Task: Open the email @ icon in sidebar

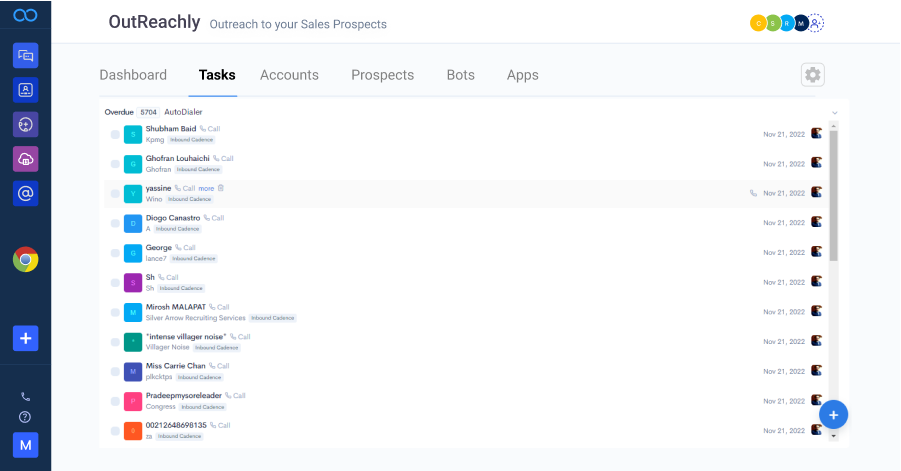Action: coord(25,193)
